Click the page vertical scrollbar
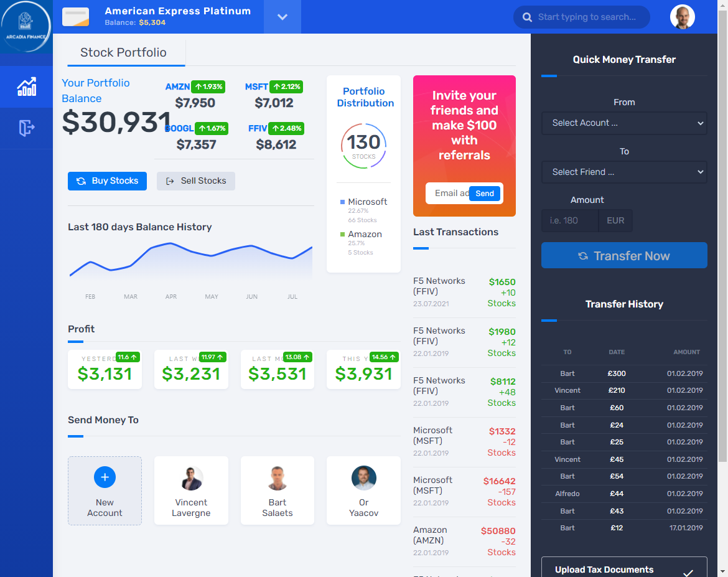728x577 pixels. tap(723, 236)
